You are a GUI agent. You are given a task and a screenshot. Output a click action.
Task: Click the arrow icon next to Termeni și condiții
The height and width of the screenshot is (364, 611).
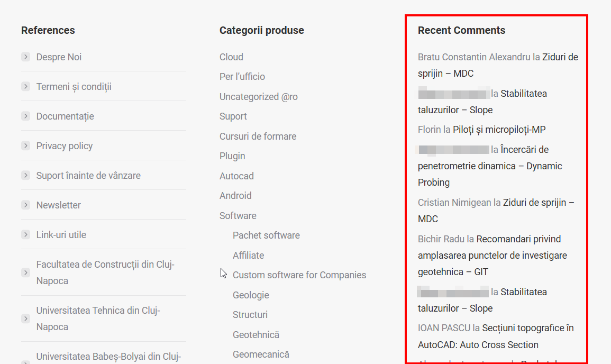pyautogui.click(x=25, y=87)
